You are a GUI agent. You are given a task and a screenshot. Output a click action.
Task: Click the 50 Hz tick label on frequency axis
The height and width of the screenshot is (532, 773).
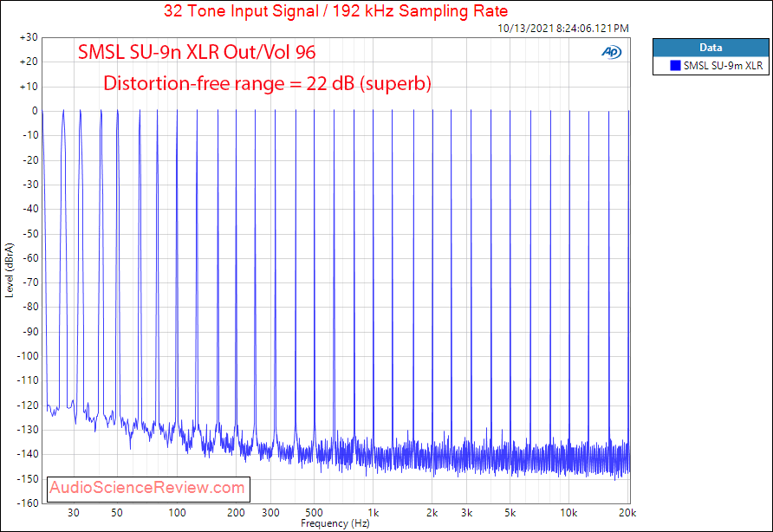(117, 513)
